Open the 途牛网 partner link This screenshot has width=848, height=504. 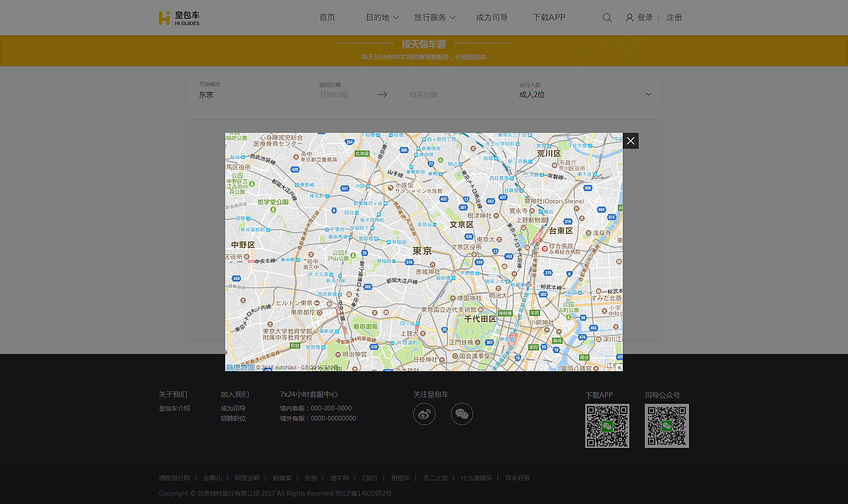(339, 478)
